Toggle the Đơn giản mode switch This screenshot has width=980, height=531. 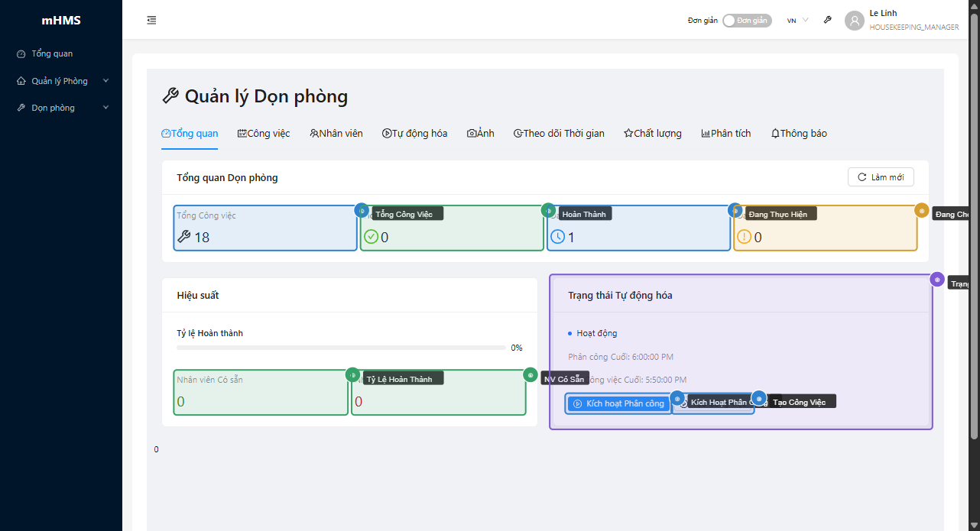tap(746, 21)
